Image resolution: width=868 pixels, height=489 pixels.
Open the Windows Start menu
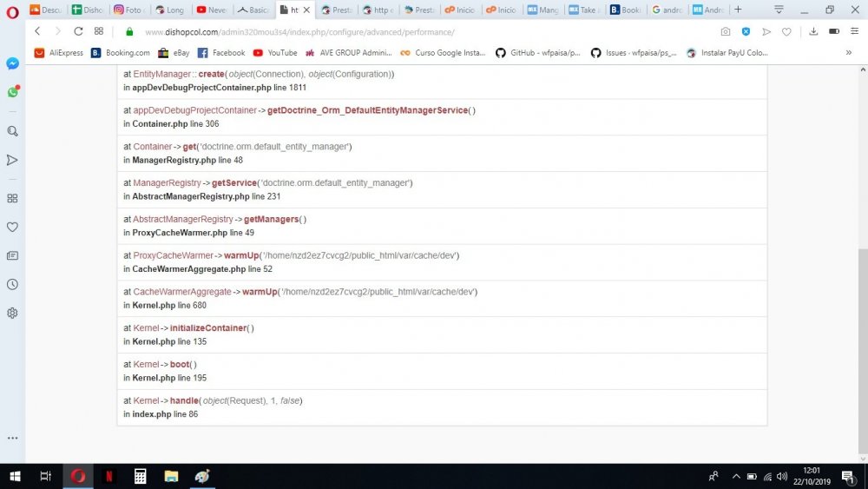point(16,476)
